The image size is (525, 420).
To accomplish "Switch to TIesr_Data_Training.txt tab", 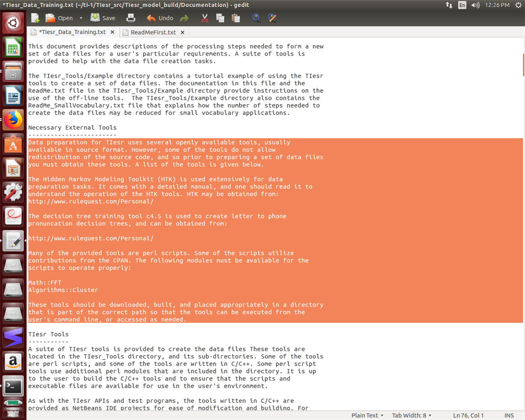I will click(72, 32).
